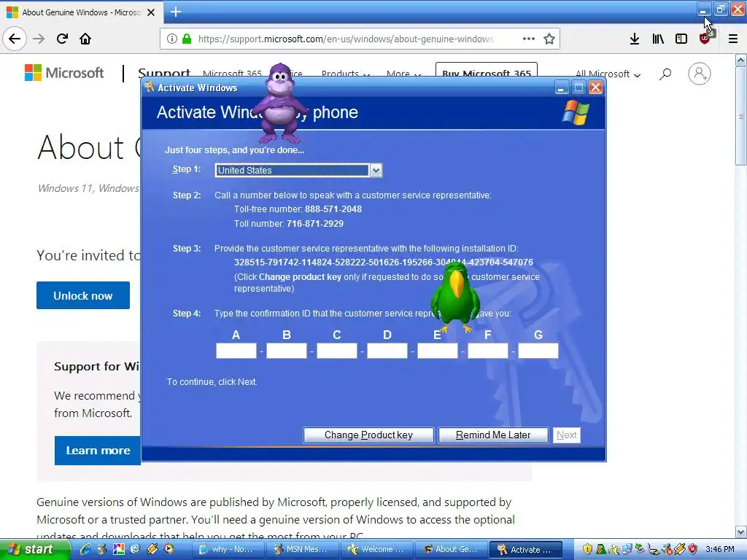The height and width of the screenshot is (560, 747).
Task: Click the 'To continue, click Next.' text
Action: click(x=212, y=382)
